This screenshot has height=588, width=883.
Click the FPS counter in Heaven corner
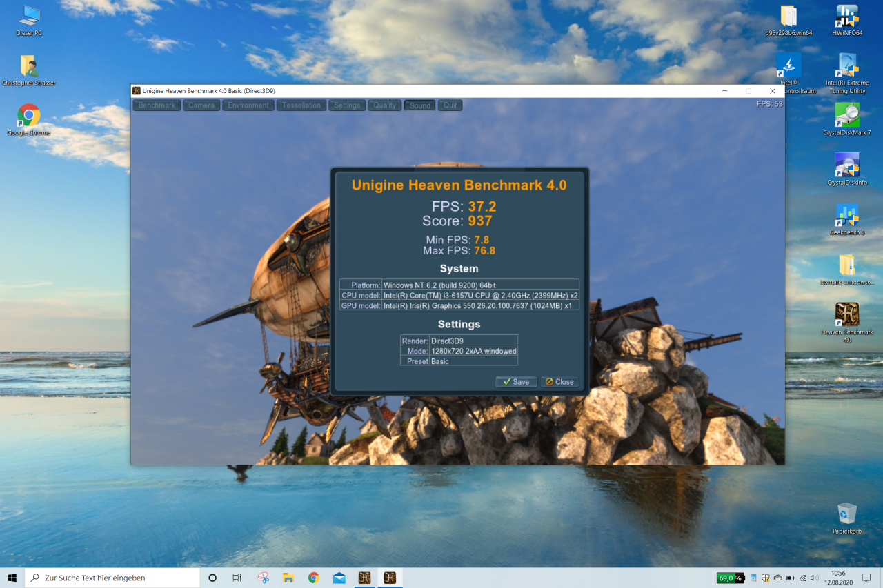[x=769, y=104]
